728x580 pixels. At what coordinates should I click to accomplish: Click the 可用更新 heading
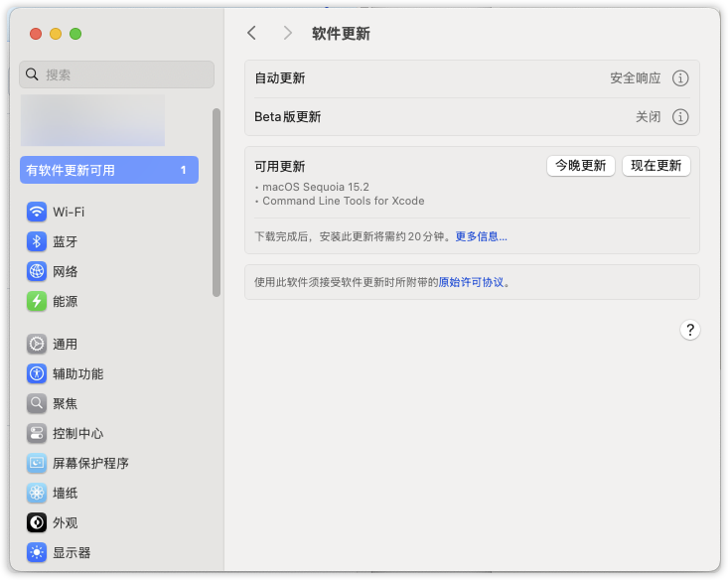coord(280,166)
